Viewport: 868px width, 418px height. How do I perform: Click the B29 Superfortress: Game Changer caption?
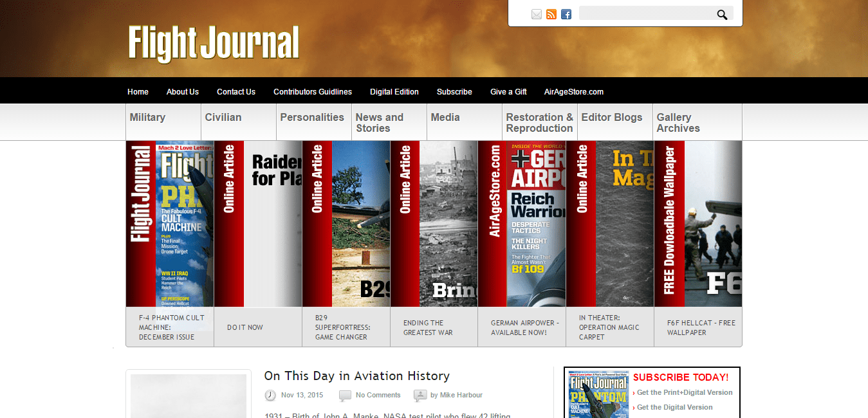[x=342, y=327]
